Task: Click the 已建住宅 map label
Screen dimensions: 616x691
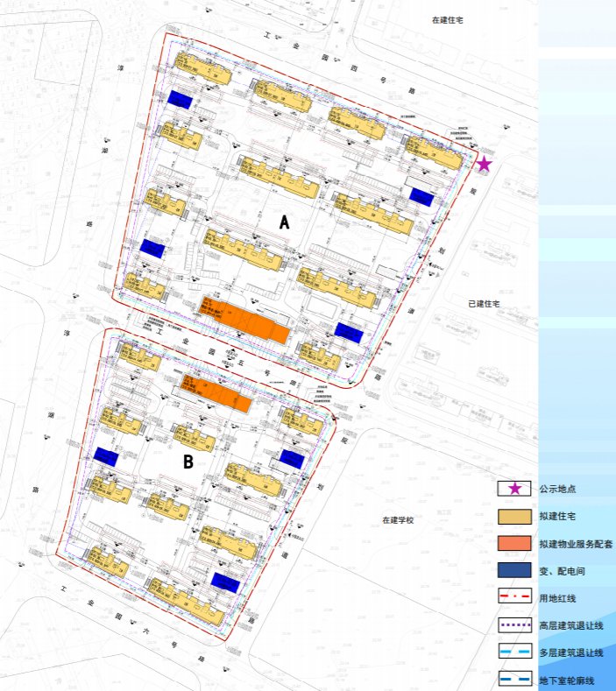Action: click(x=485, y=304)
